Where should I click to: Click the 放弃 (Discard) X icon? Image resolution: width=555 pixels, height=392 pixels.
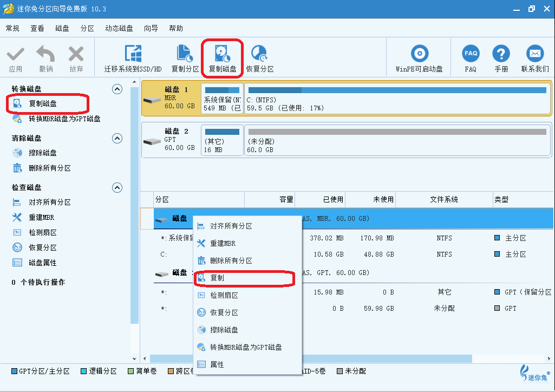pyautogui.click(x=76, y=54)
